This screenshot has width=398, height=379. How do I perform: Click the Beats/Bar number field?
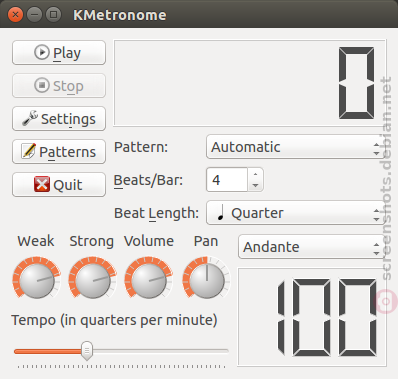(x=227, y=180)
